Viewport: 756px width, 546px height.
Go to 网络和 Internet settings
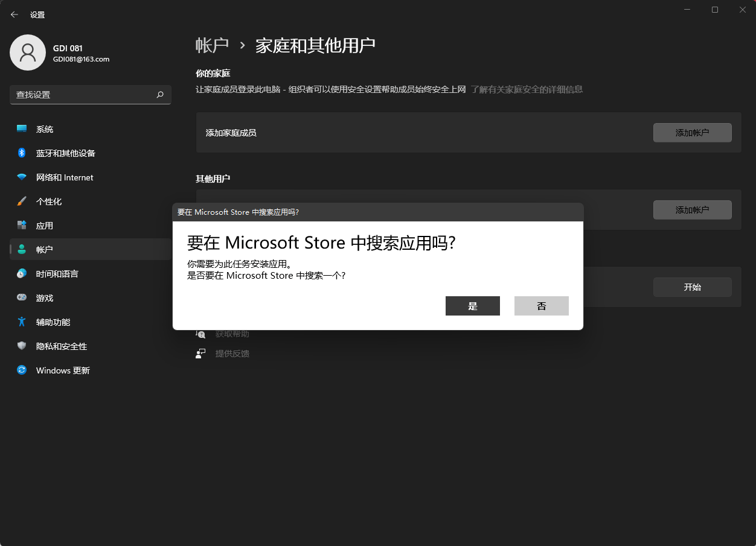91,177
